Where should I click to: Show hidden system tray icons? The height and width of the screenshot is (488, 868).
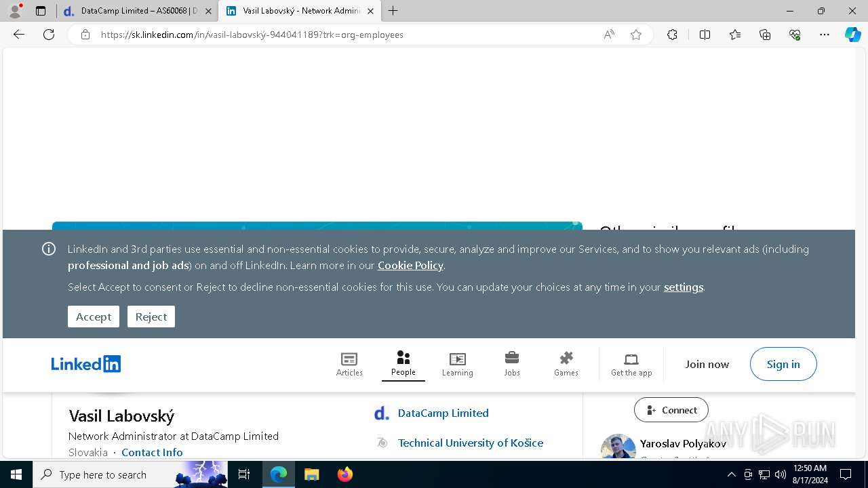click(731, 474)
